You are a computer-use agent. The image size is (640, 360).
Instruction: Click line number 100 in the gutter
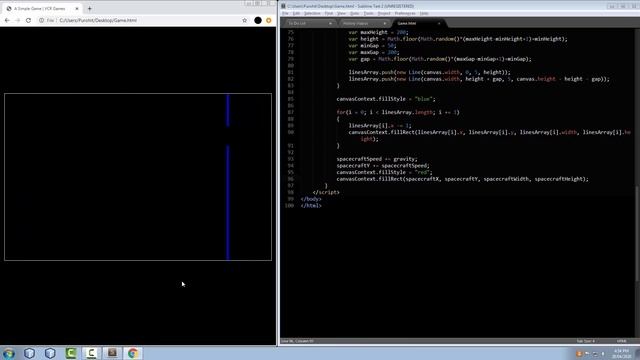[x=289, y=205]
